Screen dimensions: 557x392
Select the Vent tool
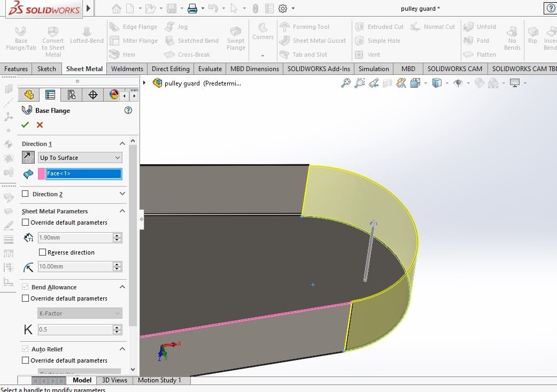(368, 55)
